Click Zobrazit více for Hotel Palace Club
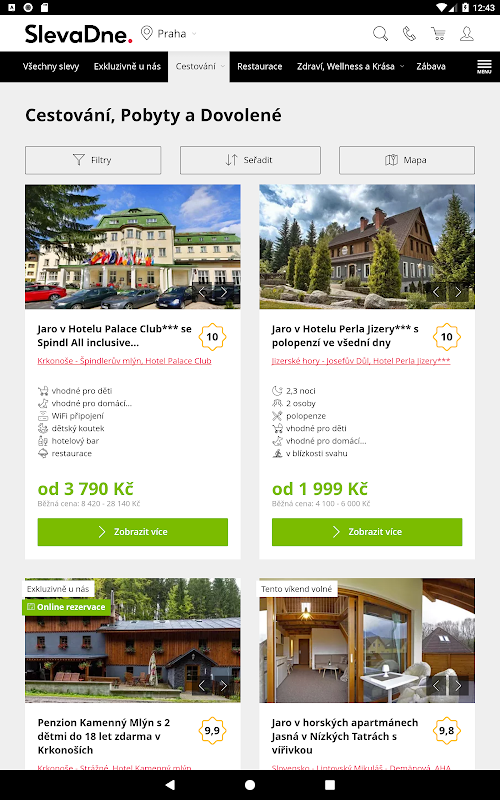 tap(133, 532)
